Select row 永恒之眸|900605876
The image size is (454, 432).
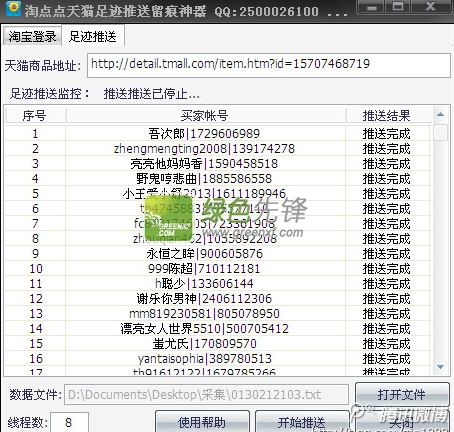click(218, 254)
